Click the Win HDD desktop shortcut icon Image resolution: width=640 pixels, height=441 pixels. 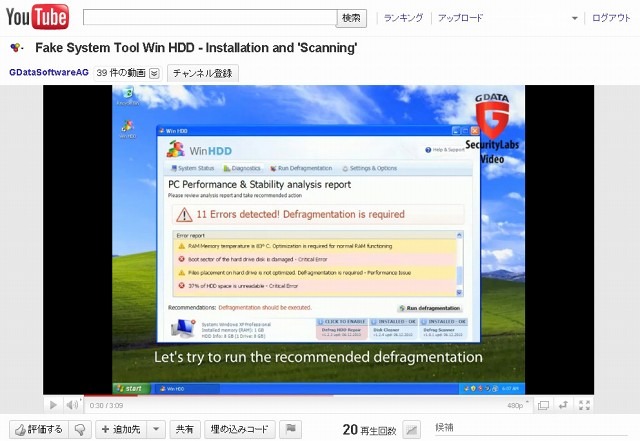click(128, 129)
